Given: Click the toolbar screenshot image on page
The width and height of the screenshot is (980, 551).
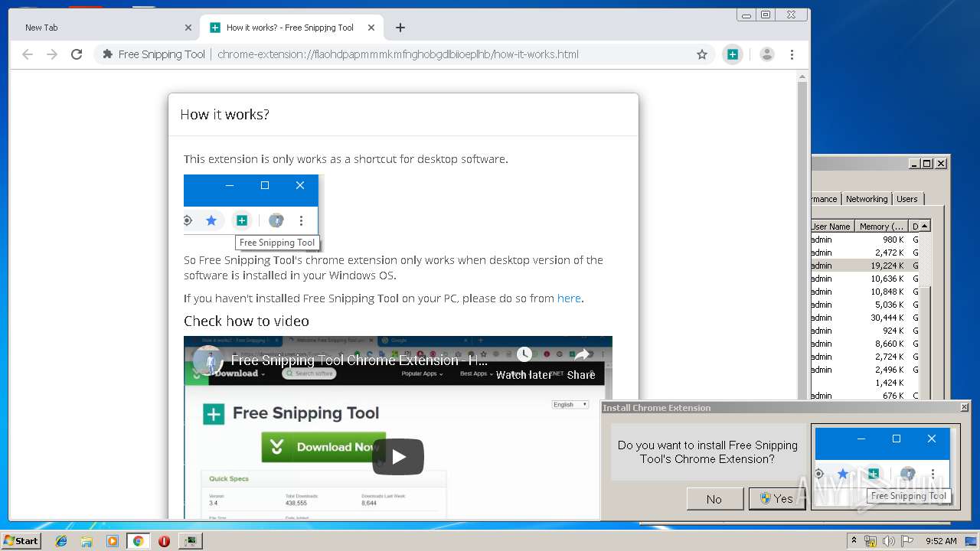Looking at the screenshot, I should point(253,213).
